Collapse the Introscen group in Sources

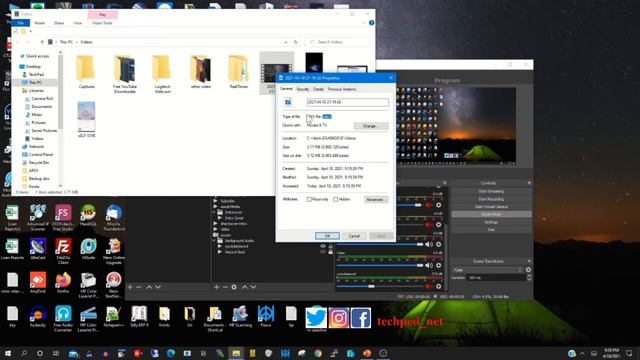click(x=215, y=212)
